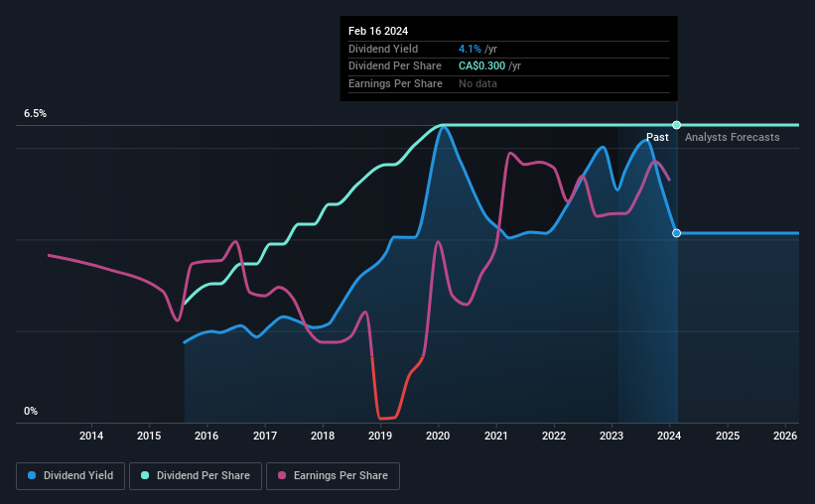Screen dimensions: 815x504
Task: Select the Dividend Yield data point at 4.1%
Action: (x=676, y=233)
